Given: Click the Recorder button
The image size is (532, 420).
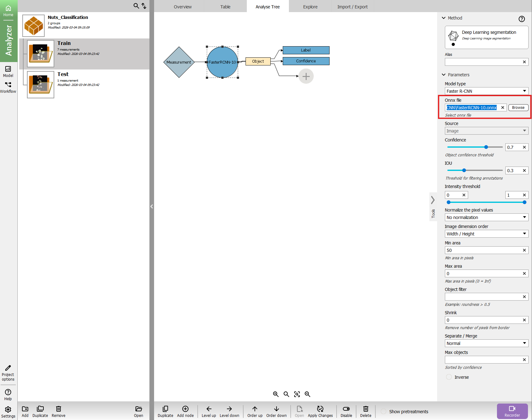Looking at the screenshot, I should pos(512,411).
